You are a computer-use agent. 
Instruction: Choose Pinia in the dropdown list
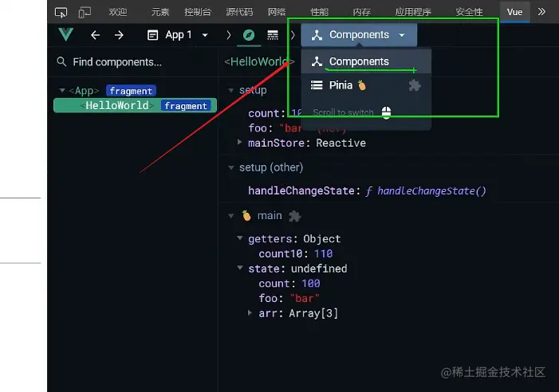tap(366, 85)
